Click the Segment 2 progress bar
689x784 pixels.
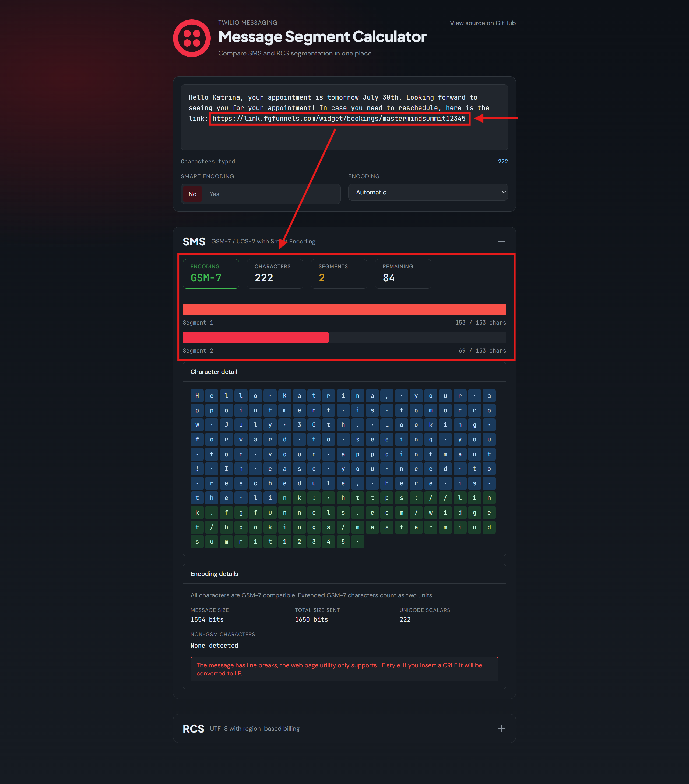(x=344, y=337)
